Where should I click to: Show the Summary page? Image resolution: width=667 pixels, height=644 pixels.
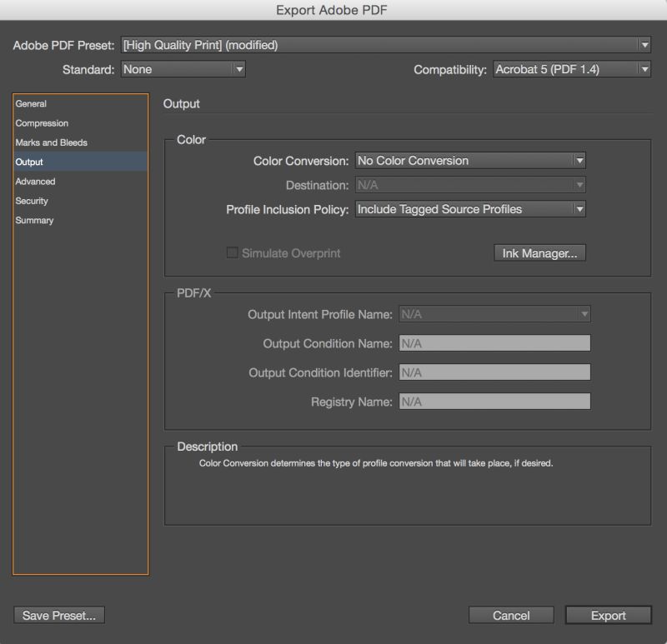[x=33, y=220]
